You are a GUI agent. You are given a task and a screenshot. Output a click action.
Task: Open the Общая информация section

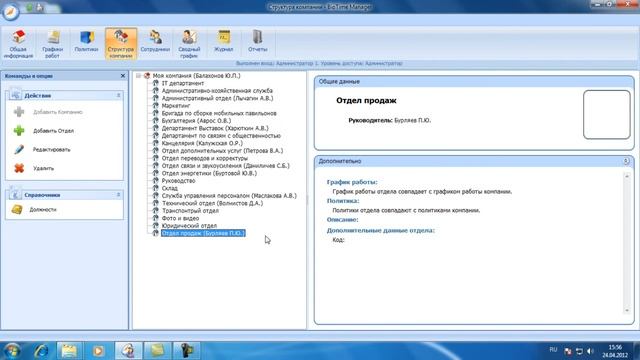18,44
